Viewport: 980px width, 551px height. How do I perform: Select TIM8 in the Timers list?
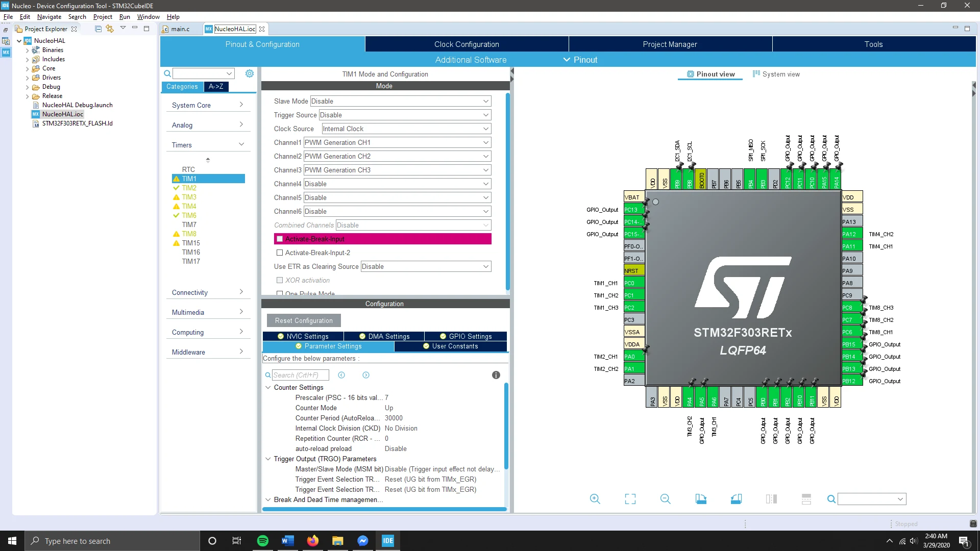point(189,234)
